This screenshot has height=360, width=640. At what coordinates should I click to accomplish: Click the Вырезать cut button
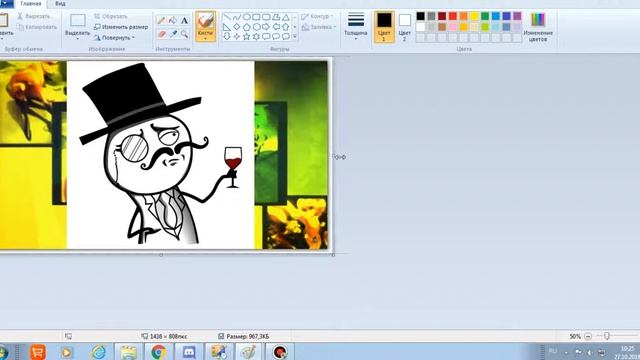[33, 16]
